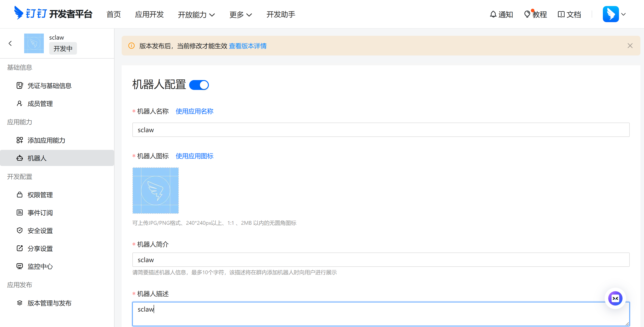
Task: Click the 使用应用名称 link
Action: tap(194, 111)
